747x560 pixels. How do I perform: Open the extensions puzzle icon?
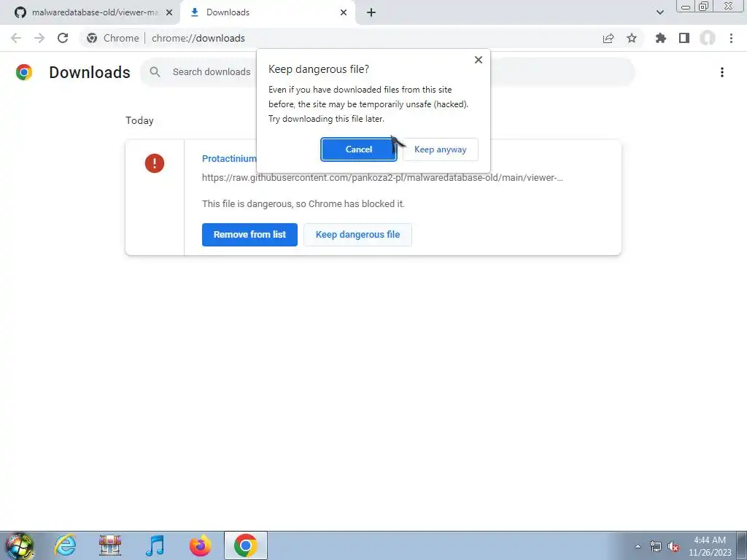661,38
